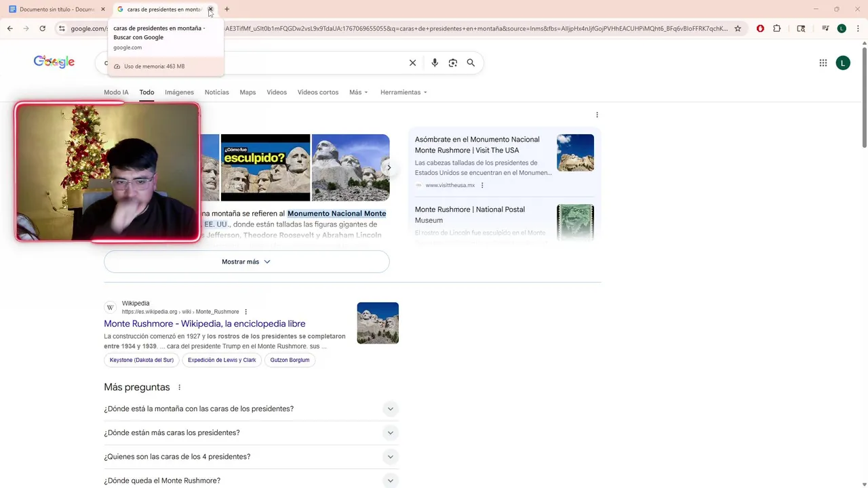868x488 pixels.
Task: Expand overview with 'Mostrar más'
Action: [x=247, y=262]
